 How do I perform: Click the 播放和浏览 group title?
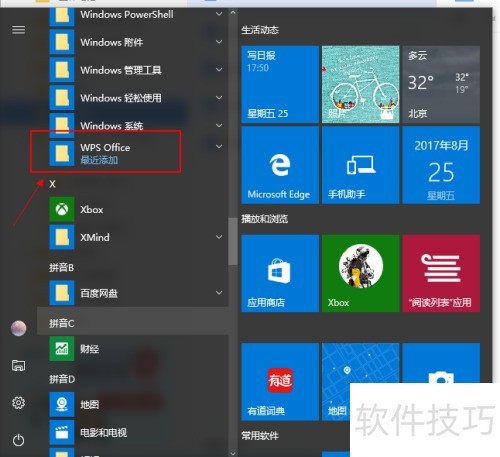(264, 219)
